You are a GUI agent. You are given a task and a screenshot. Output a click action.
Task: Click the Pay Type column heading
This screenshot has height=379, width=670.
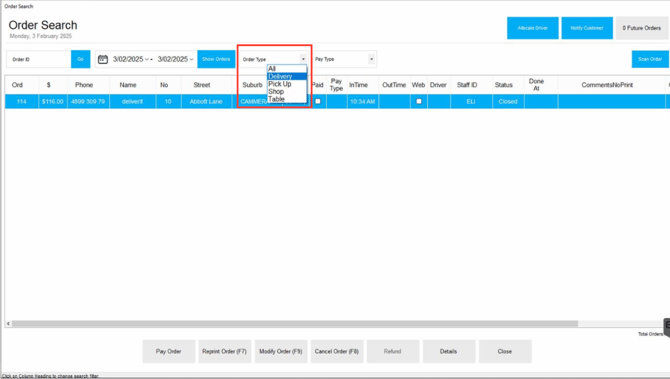click(x=336, y=85)
